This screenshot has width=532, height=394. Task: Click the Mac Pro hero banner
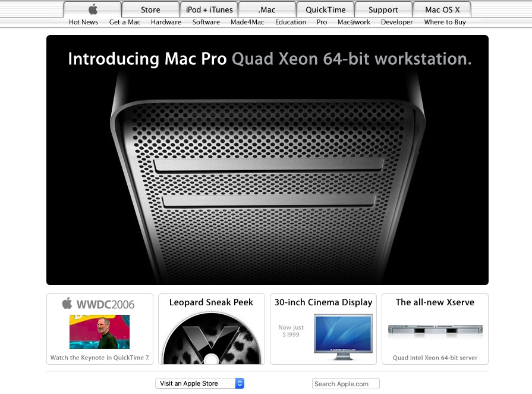coord(267,160)
